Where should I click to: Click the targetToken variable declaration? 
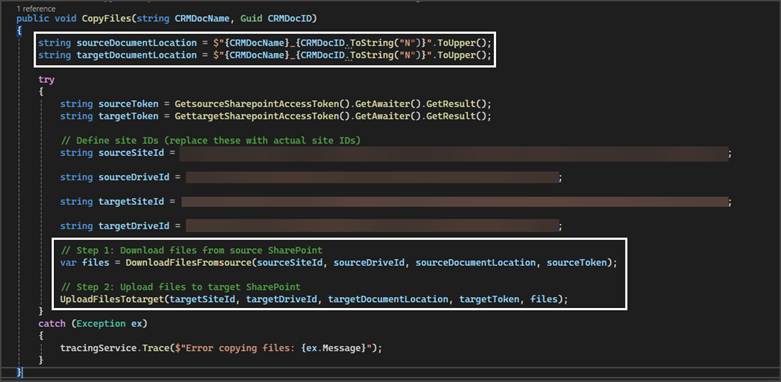click(x=129, y=116)
